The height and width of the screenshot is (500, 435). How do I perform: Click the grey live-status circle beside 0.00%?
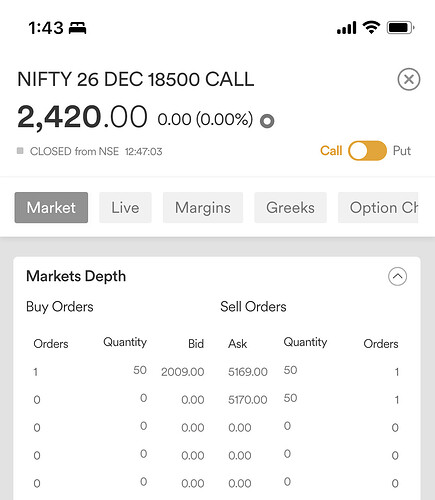[267, 121]
